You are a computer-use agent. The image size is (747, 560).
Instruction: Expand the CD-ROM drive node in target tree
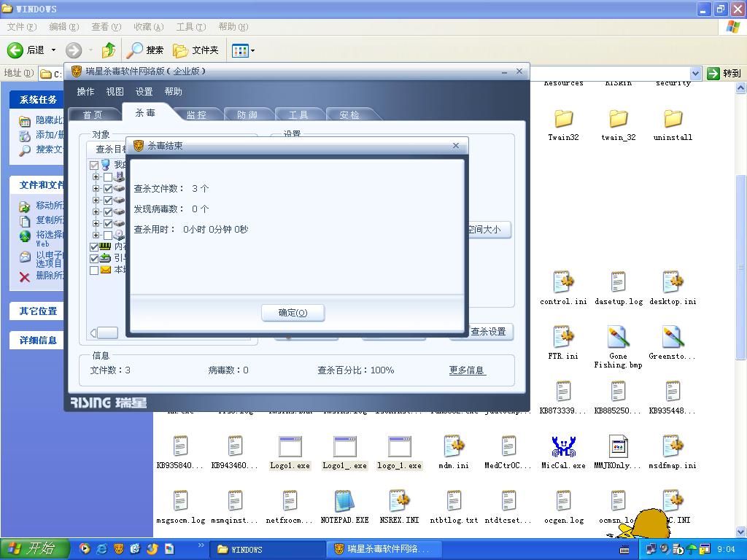pos(96,235)
